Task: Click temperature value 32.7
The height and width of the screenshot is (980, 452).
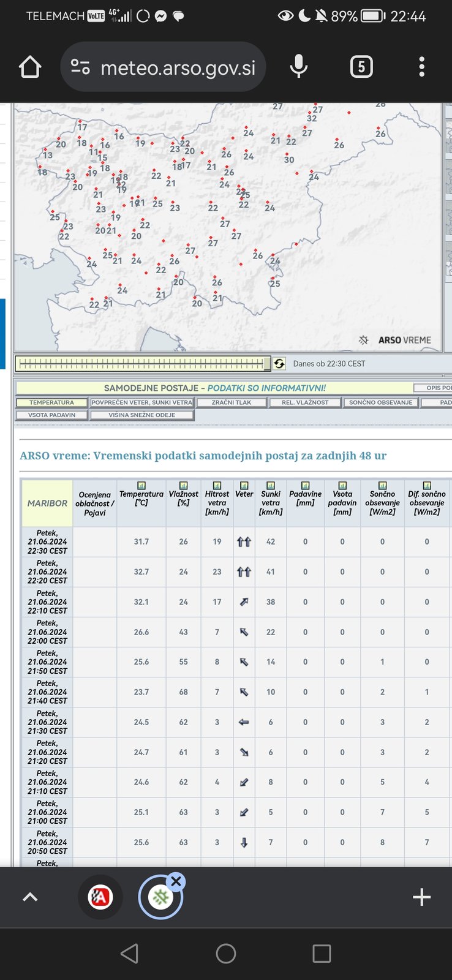Action: 141,571
